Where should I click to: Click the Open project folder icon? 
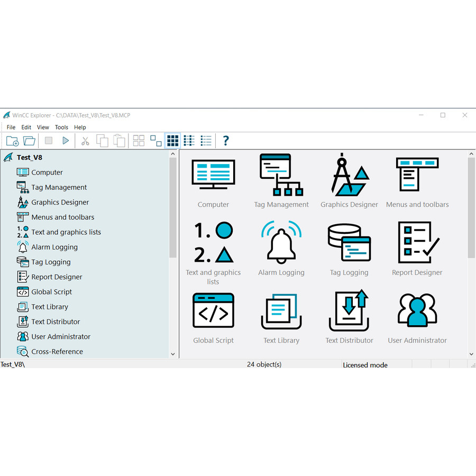coord(30,141)
